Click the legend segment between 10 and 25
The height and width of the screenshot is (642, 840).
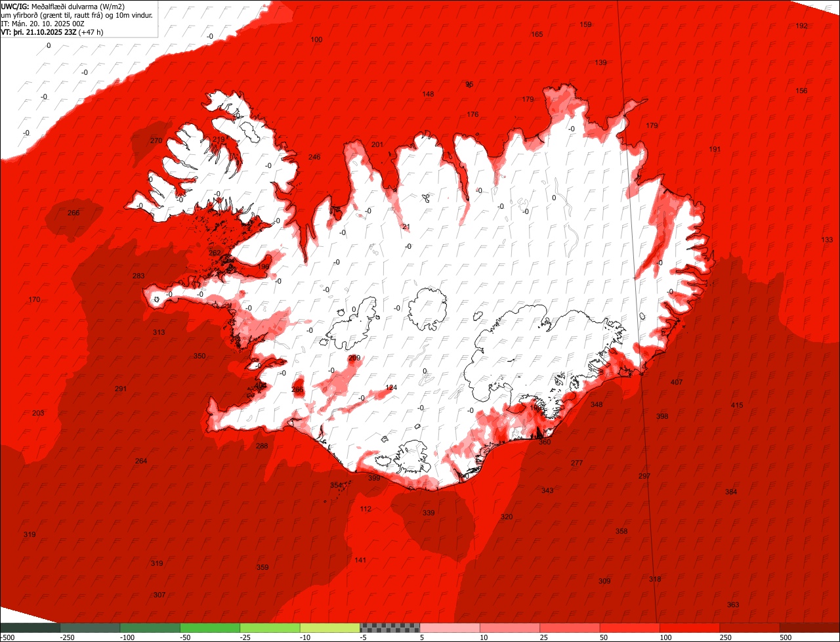tap(510, 628)
